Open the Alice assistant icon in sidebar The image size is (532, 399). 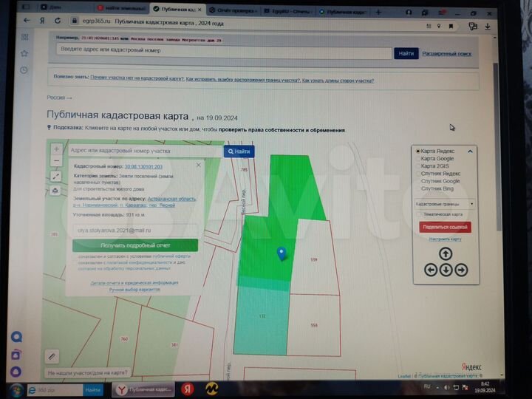point(16,372)
